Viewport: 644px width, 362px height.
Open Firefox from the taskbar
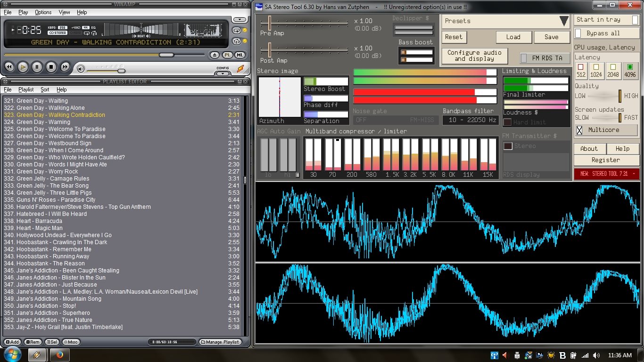pyautogui.click(x=60, y=355)
